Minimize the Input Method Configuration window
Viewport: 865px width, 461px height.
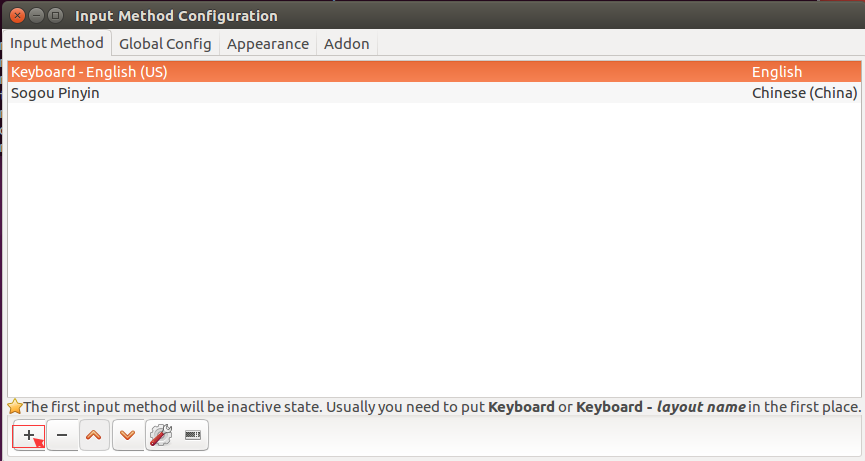pyautogui.click(x=36, y=15)
